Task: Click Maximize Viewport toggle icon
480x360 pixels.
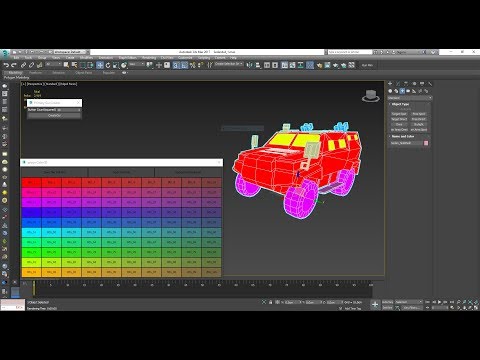Action: pos(476,308)
